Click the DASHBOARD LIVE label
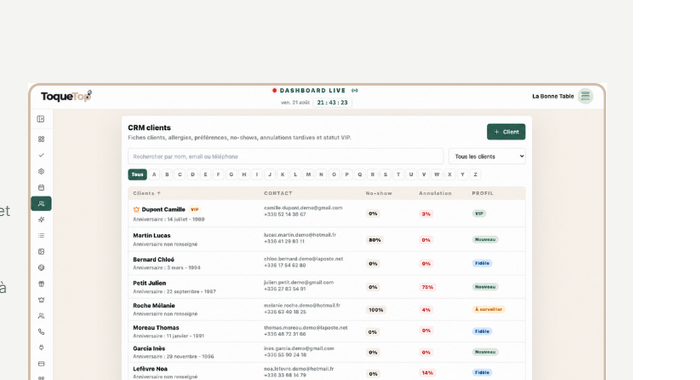Image resolution: width=700 pixels, height=380 pixels. pos(312,91)
